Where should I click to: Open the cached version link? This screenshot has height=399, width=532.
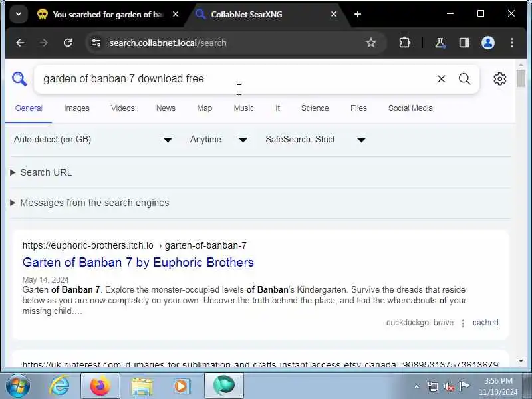(485, 323)
